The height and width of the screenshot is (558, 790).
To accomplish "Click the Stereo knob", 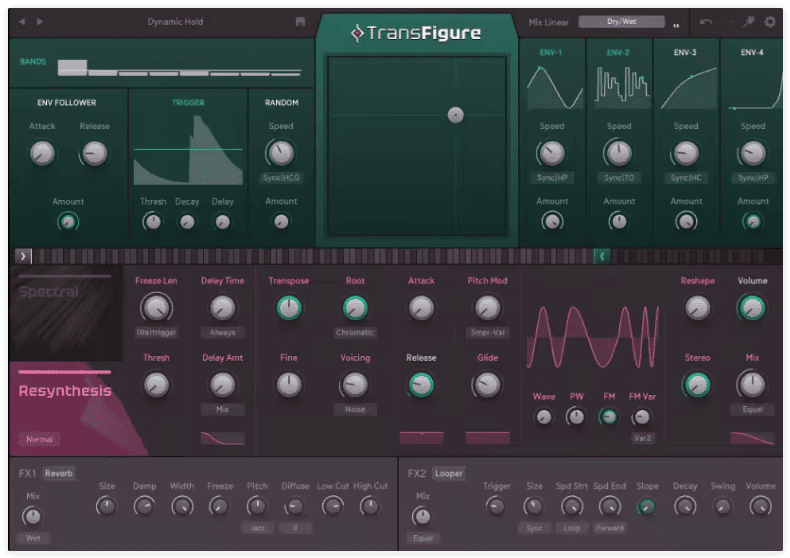I will [697, 385].
